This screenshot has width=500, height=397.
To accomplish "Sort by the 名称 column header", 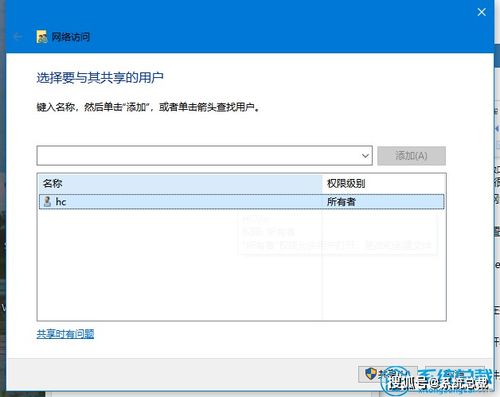I will 180,183.
